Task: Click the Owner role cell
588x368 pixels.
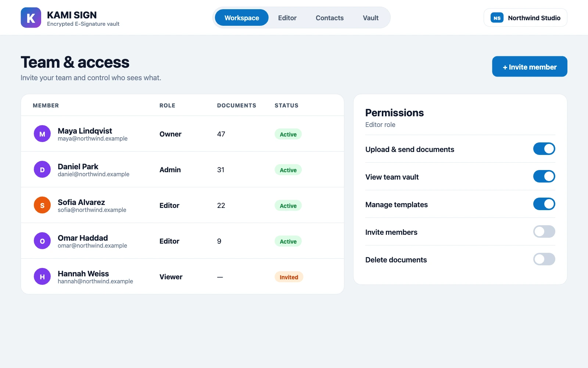Action: [171, 134]
